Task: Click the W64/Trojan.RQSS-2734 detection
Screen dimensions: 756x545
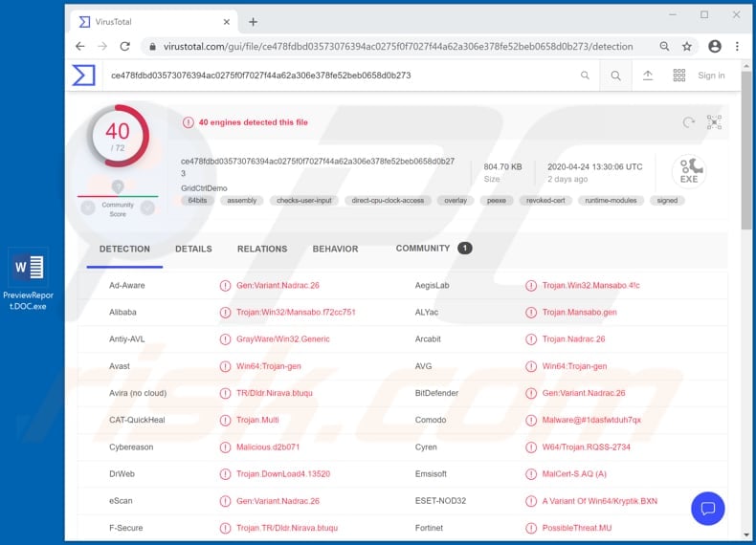Action: pyautogui.click(x=586, y=447)
